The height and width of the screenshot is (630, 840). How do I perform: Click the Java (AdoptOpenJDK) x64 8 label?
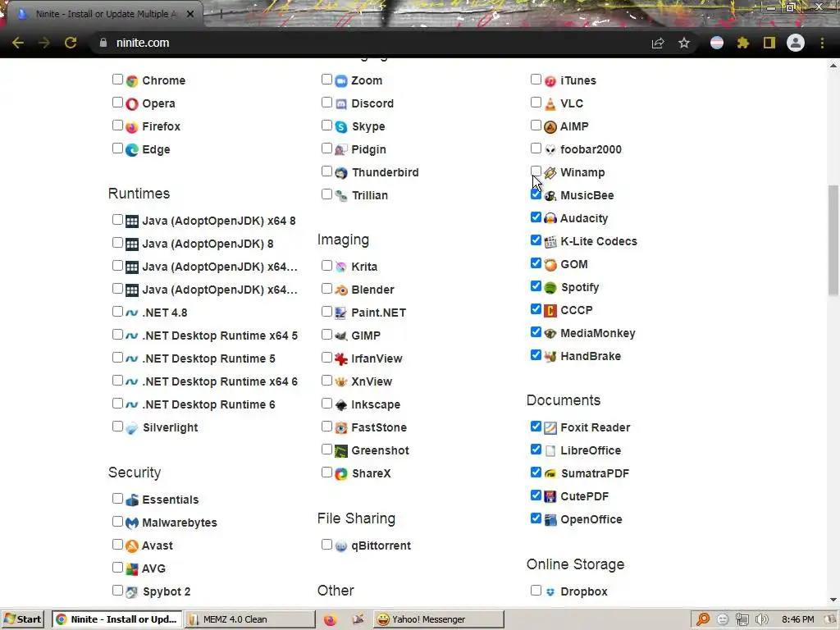218,221
